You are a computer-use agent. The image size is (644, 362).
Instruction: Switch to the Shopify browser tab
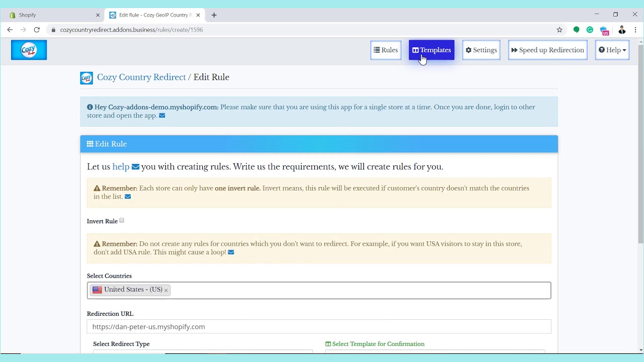(54, 15)
